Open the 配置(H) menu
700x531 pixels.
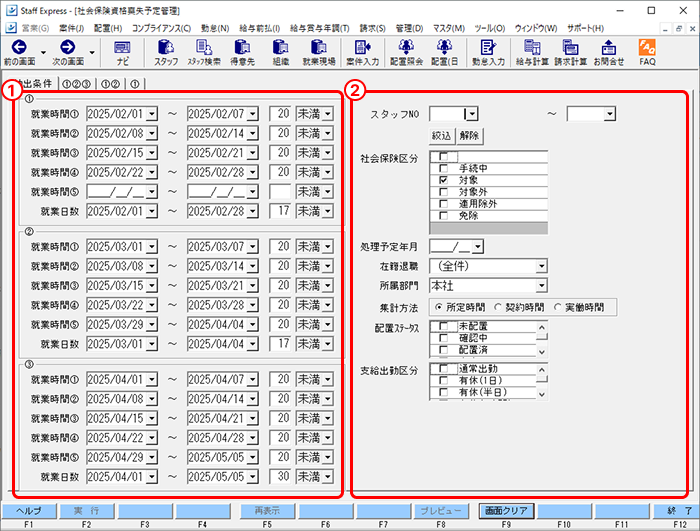108,28
